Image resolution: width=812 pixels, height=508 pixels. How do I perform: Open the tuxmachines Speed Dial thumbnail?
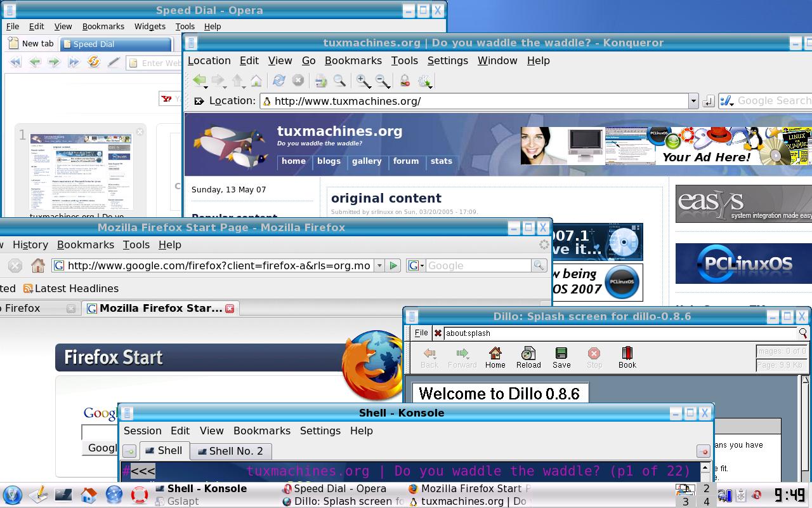tap(81, 171)
